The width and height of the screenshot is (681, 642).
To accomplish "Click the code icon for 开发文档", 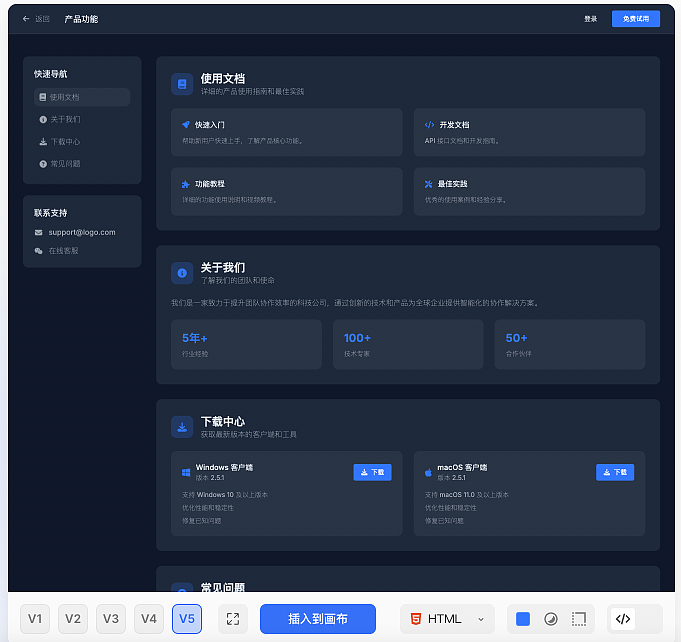I will (x=429, y=125).
